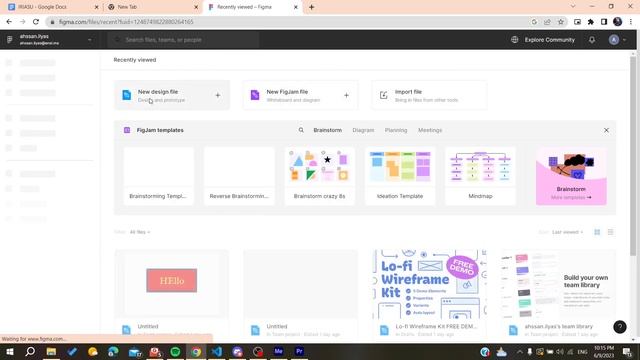Select the Brainstorm templates tab
640x360 pixels.
pos(327,130)
